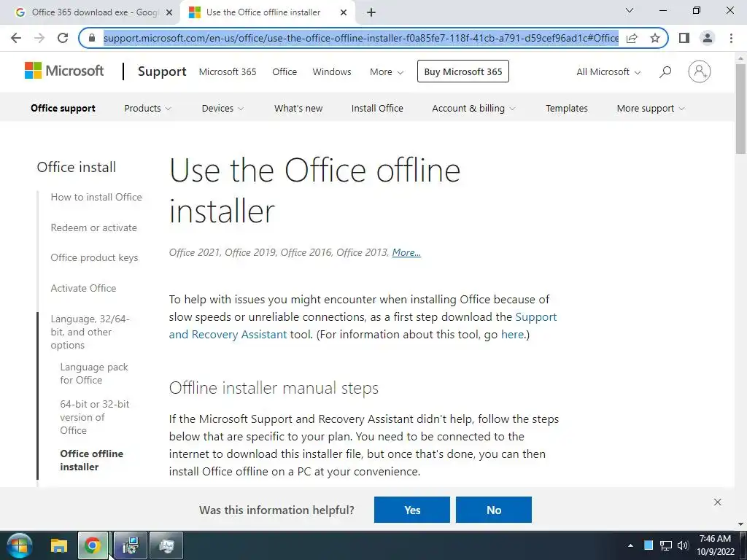
Task: Show hidden system tray icons
Action: click(630, 545)
